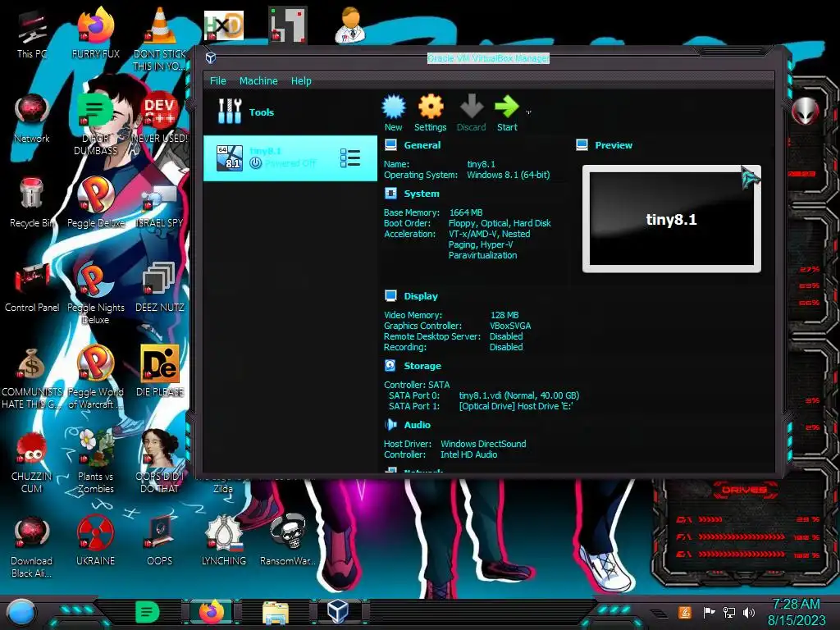
Task: Click the Display section header
Action: 421,296
